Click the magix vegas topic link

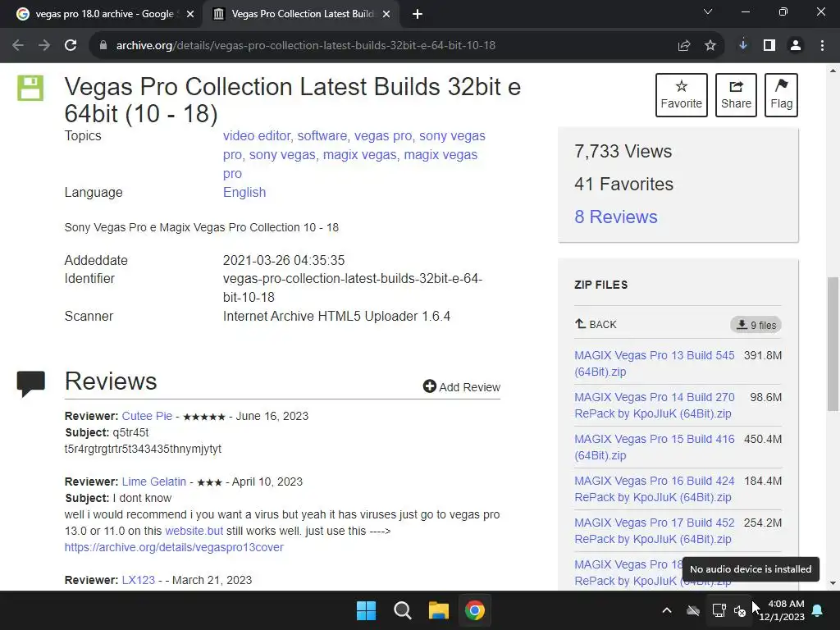click(359, 155)
